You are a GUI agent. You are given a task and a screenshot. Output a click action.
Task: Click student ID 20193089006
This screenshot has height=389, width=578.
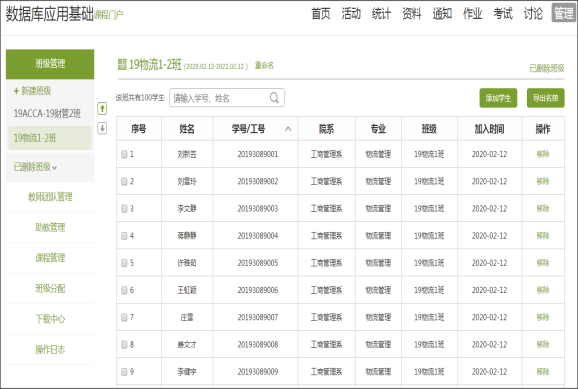[x=258, y=290]
